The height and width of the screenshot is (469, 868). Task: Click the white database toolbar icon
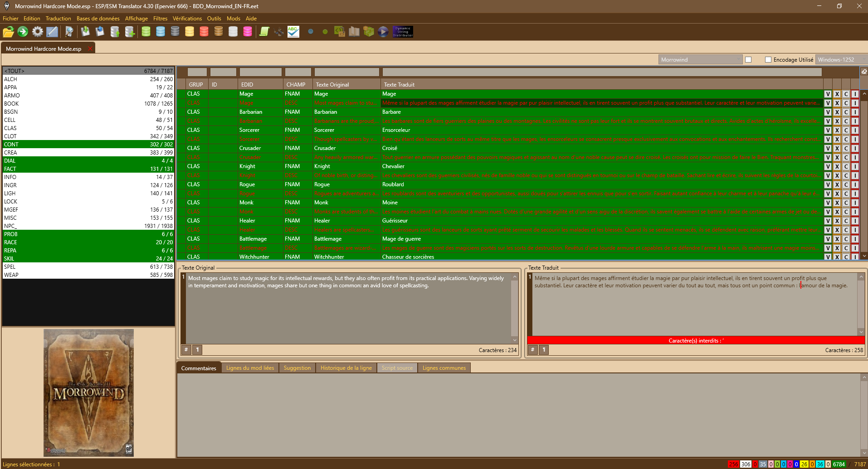pyautogui.click(x=233, y=32)
